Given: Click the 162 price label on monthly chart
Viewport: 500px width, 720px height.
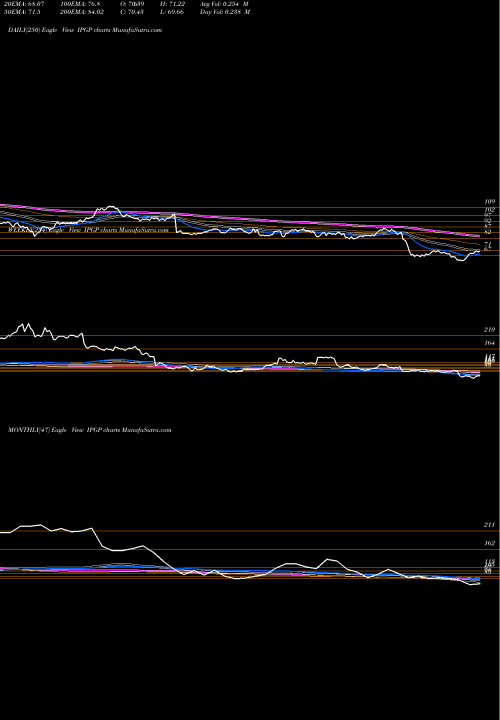Looking at the screenshot, I should pyautogui.click(x=489, y=543).
